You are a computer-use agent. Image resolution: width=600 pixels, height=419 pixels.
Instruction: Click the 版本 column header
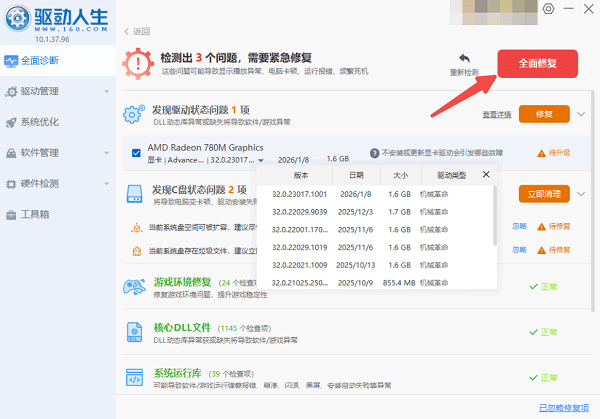tap(301, 175)
